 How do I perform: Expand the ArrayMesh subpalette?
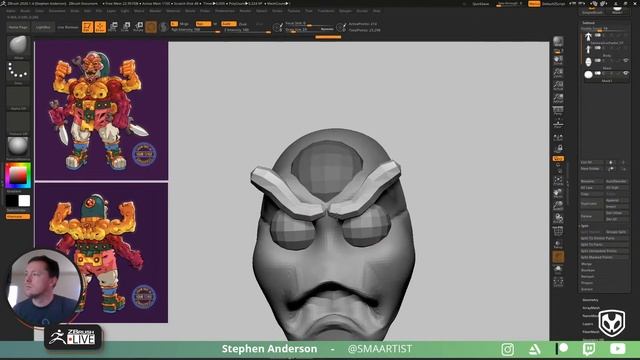pos(591,308)
